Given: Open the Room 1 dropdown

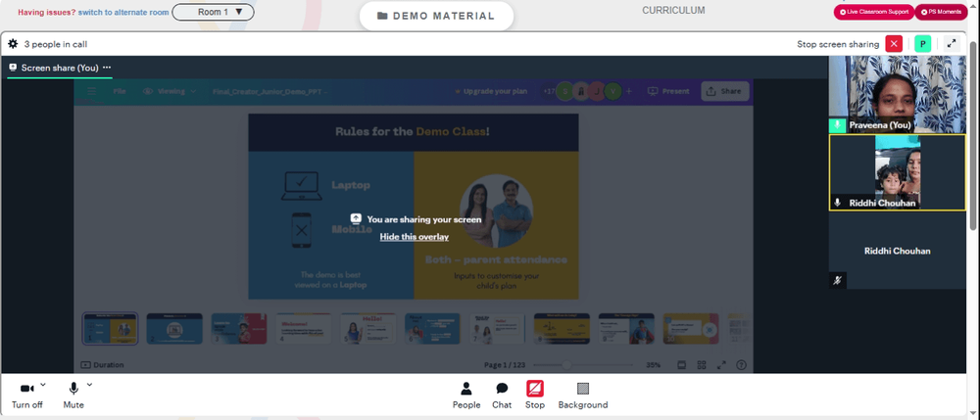Looking at the screenshot, I should tap(213, 12).
